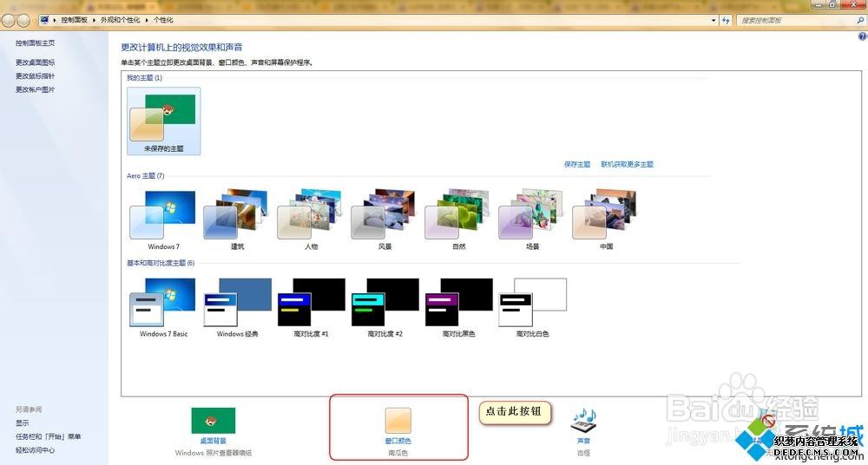The height and width of the screenshot is (465, 868).
Task: Click the 声音 text label
Action: click(x=583, y=442)
